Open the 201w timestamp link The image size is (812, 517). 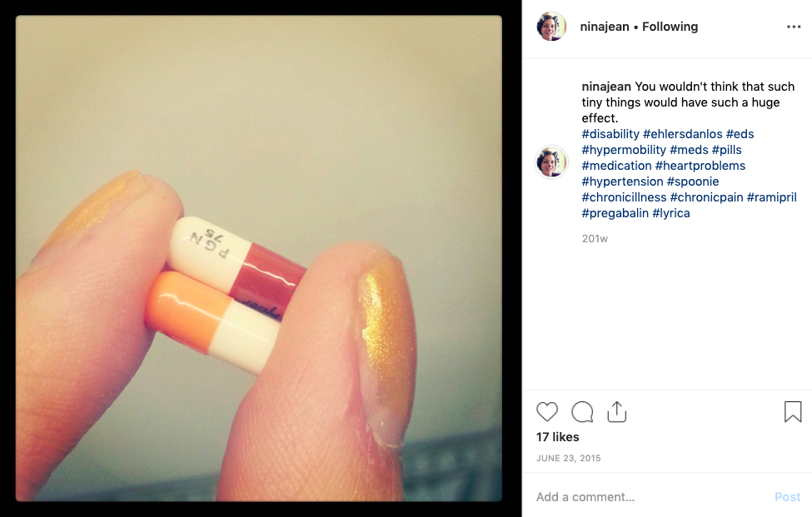[x=595, y=239]
